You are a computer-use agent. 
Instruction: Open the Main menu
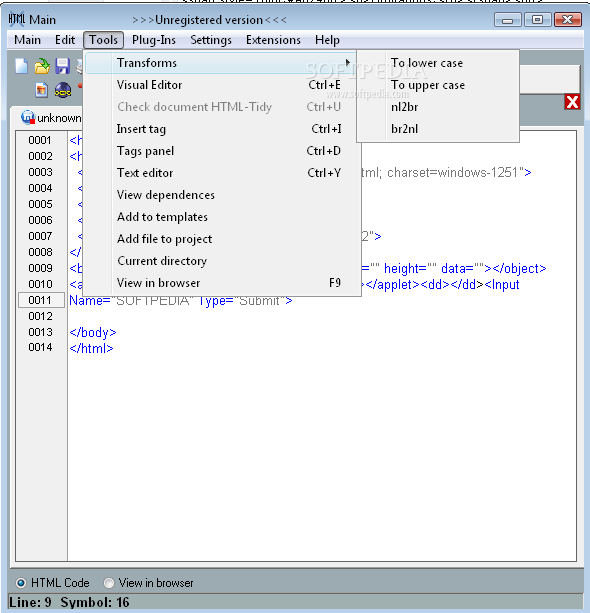(x=27, y=40)
